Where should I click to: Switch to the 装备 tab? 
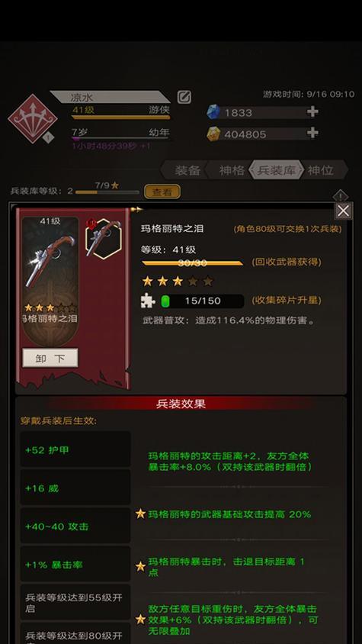click(188, 170)
